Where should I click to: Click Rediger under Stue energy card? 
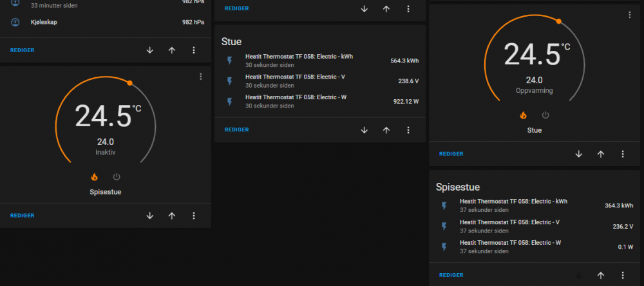pyautogui.click(x=236, y=129)
